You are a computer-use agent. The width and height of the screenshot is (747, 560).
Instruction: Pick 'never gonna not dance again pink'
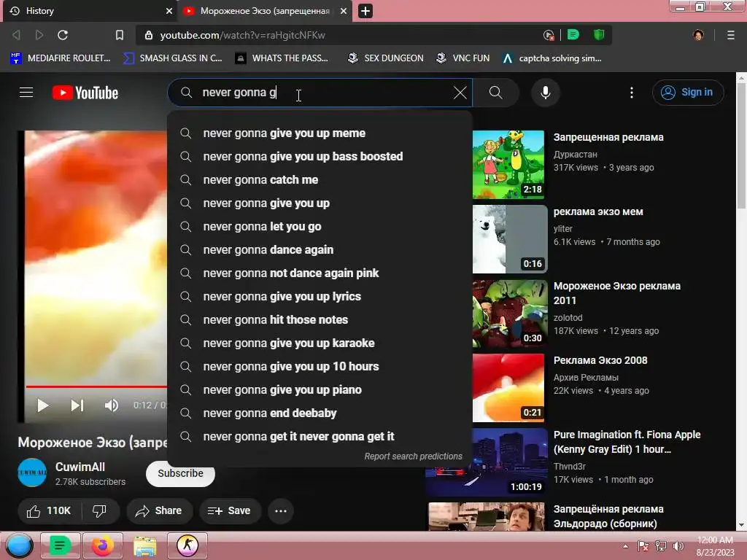point(320,273)
